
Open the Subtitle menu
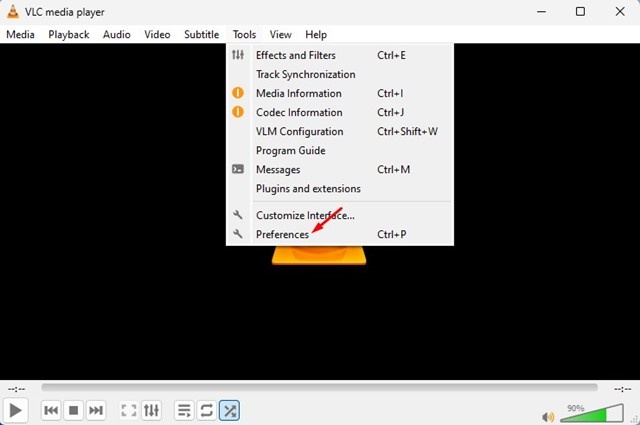tap(202, 35)
